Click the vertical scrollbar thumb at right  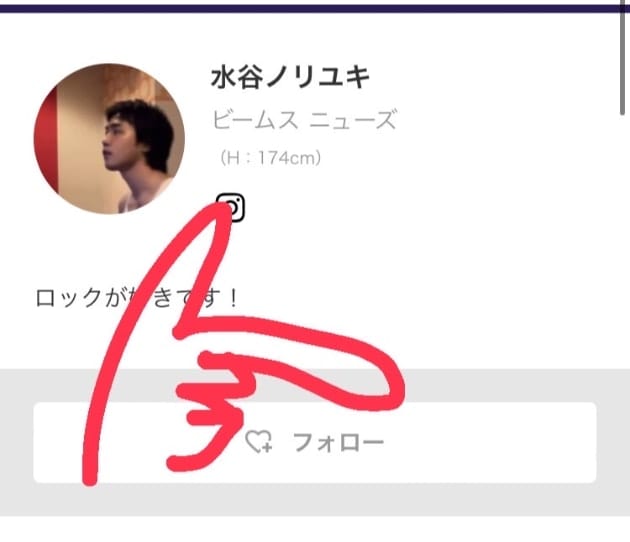click(x=623, y=60)
